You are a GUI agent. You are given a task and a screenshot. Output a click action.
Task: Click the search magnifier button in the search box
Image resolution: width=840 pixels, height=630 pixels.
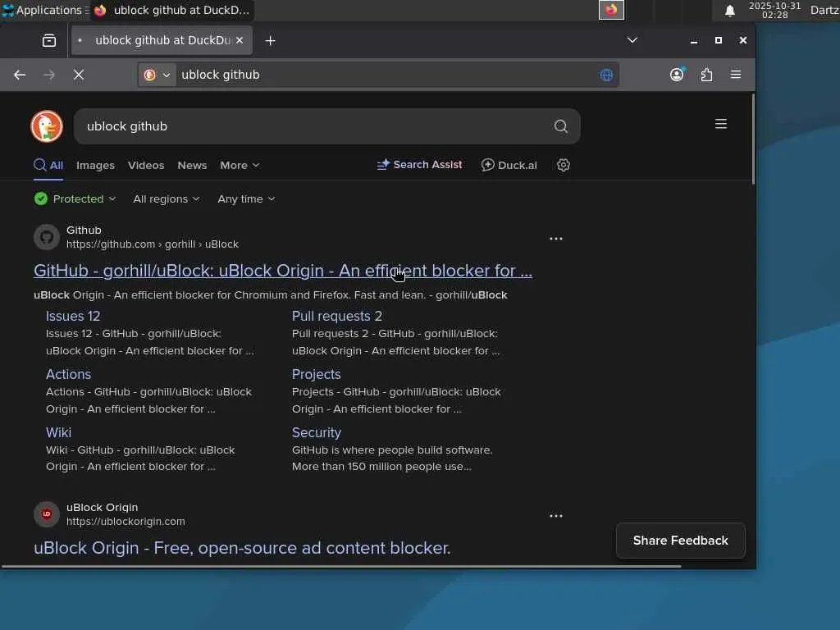coord(561,126)
